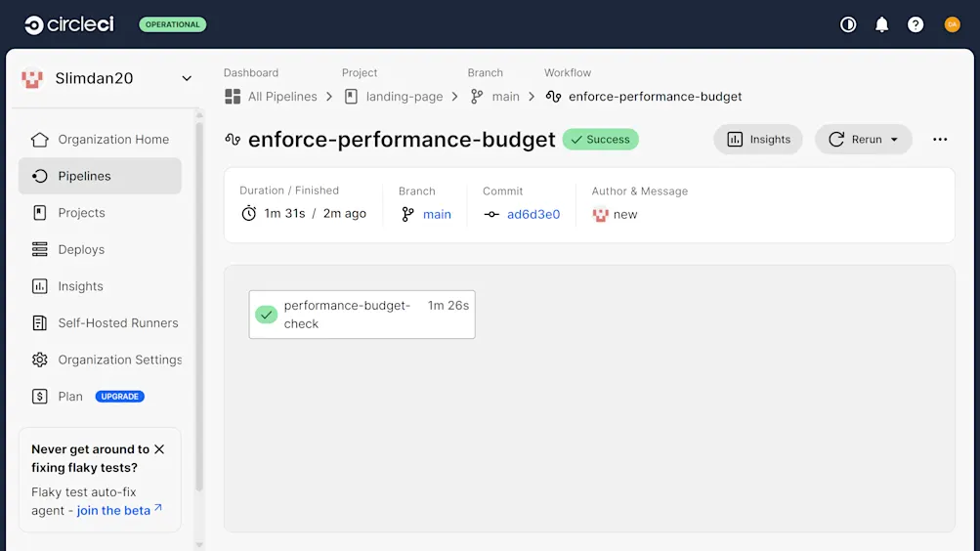Open the user avatar menu

(x=952, y=24)
